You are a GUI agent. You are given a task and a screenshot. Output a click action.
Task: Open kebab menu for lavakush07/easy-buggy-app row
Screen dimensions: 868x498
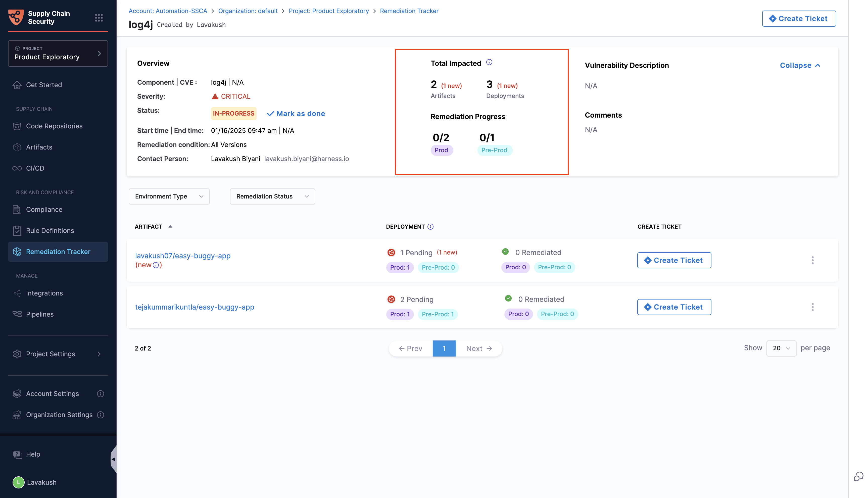click(x=813, y=260)
